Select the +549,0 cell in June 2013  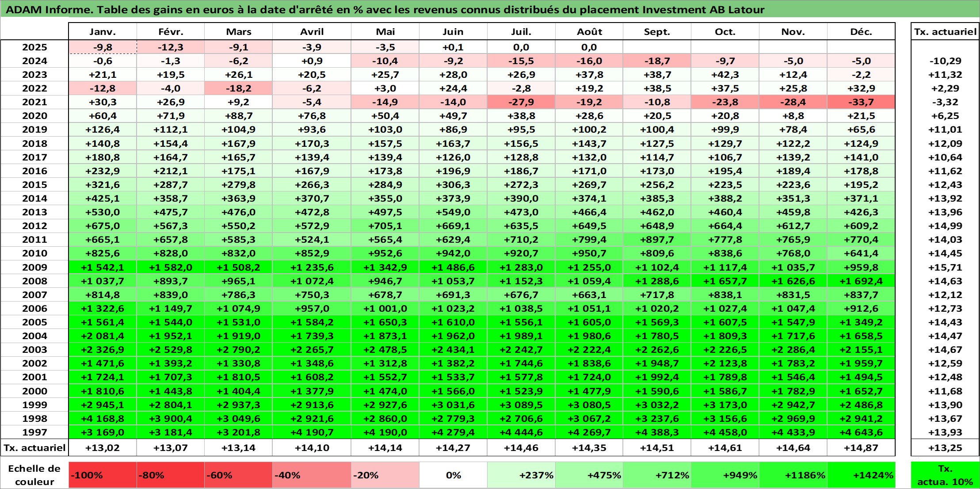click(x=453, y=212)
